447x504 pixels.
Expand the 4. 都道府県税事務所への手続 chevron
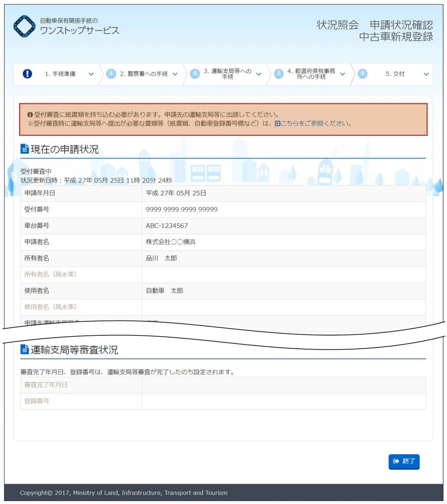tap(342, 74)
